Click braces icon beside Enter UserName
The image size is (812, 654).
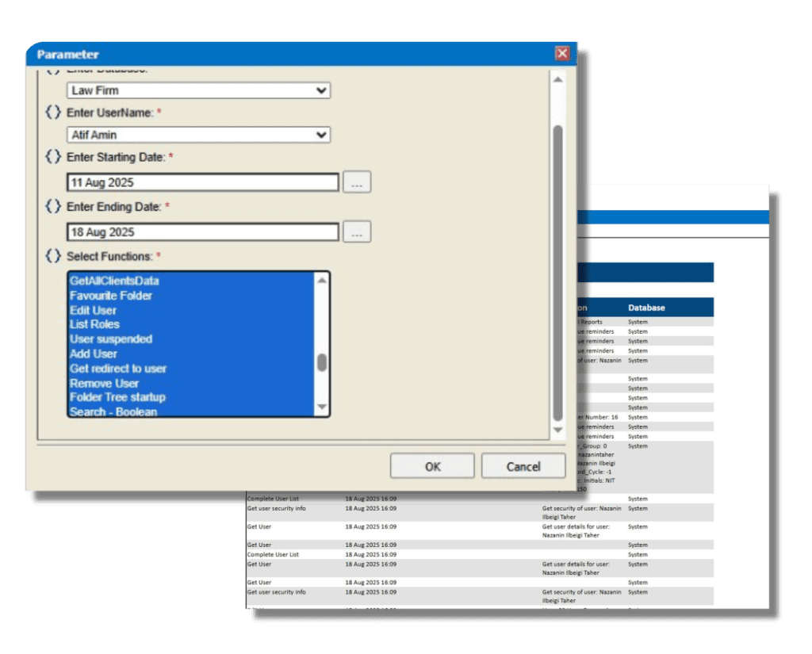click(x=53, y=113)
